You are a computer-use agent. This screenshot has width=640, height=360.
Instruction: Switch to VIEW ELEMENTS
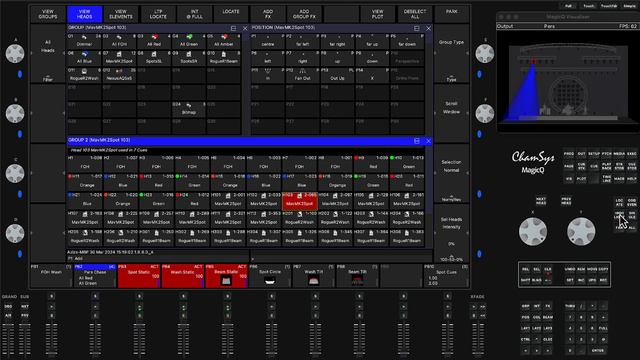[x=121, y=14]
